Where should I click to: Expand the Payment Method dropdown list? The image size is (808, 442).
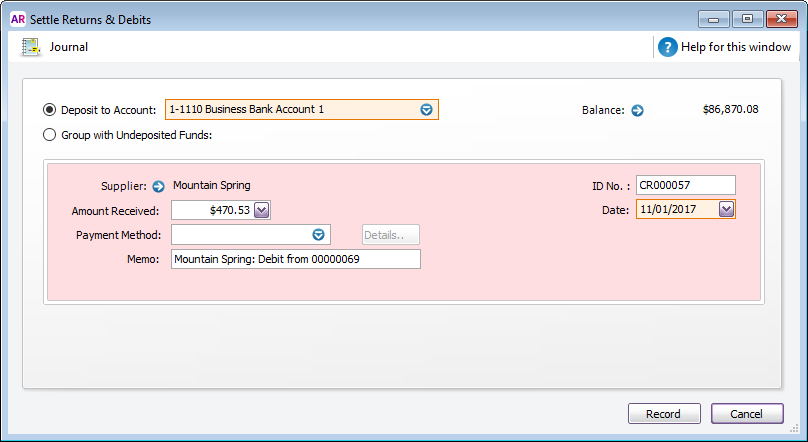319,235
